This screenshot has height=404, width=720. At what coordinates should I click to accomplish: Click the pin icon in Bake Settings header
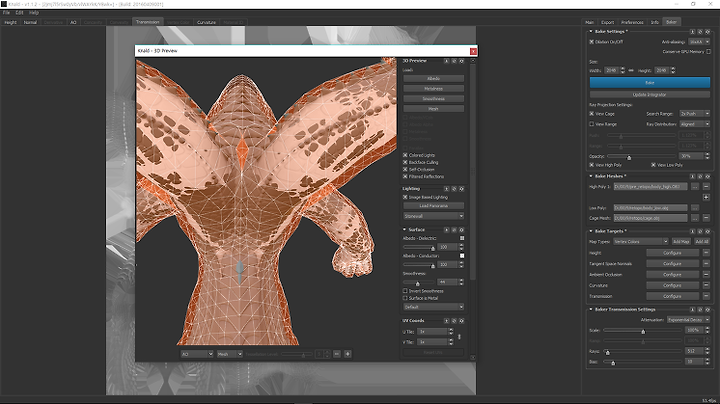pyautogui.click(x=692, y=32)
